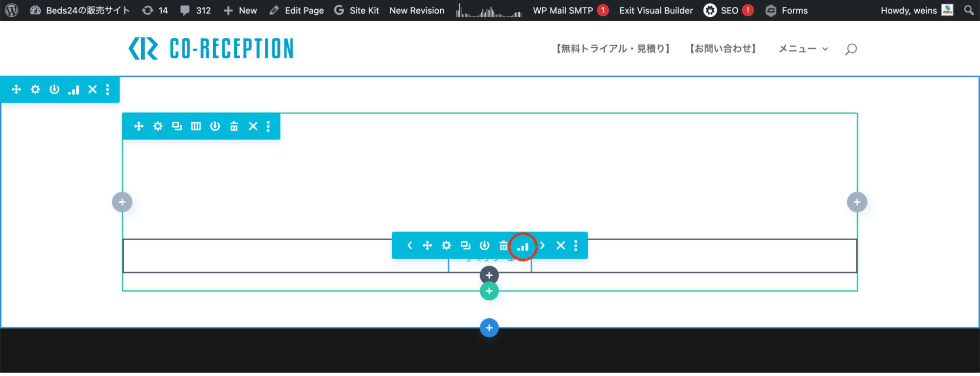Click right chevron in module toolbar

click(542, 245)
